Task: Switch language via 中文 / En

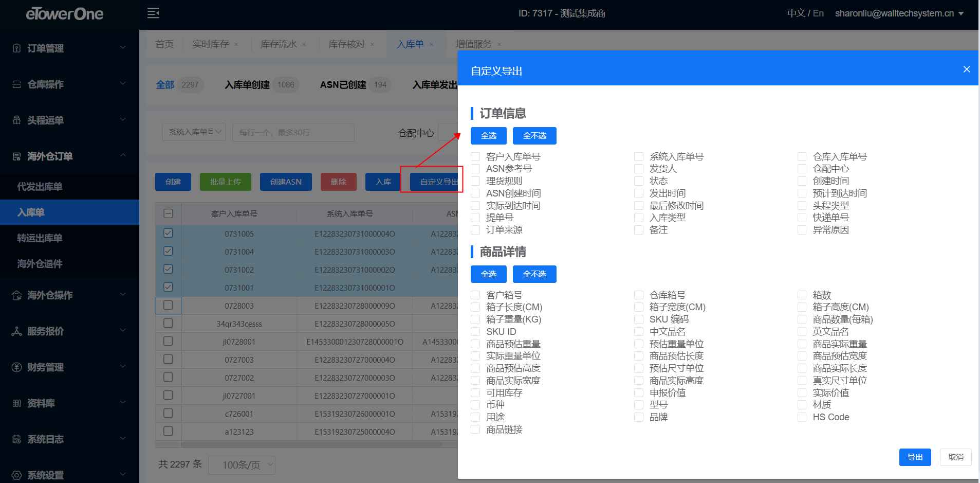Action: pos(805,13)
